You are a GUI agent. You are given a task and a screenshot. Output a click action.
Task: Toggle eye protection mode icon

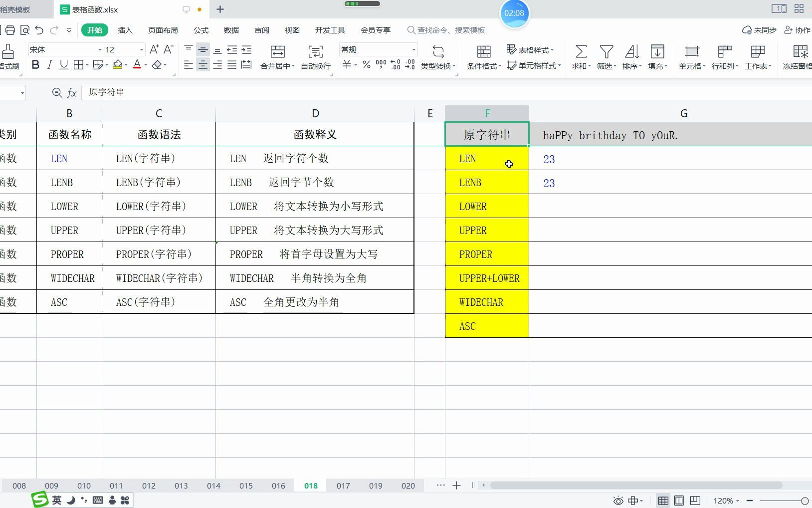618,501
